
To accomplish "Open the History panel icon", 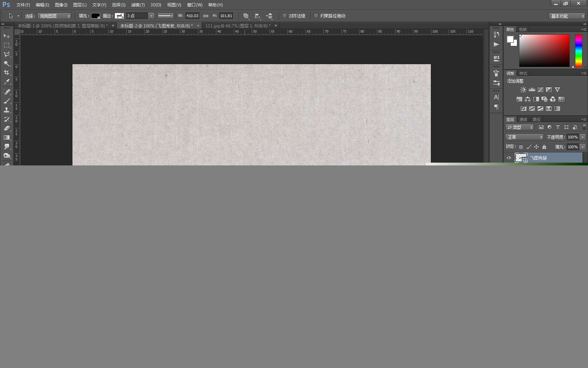I will coord(496,34).
